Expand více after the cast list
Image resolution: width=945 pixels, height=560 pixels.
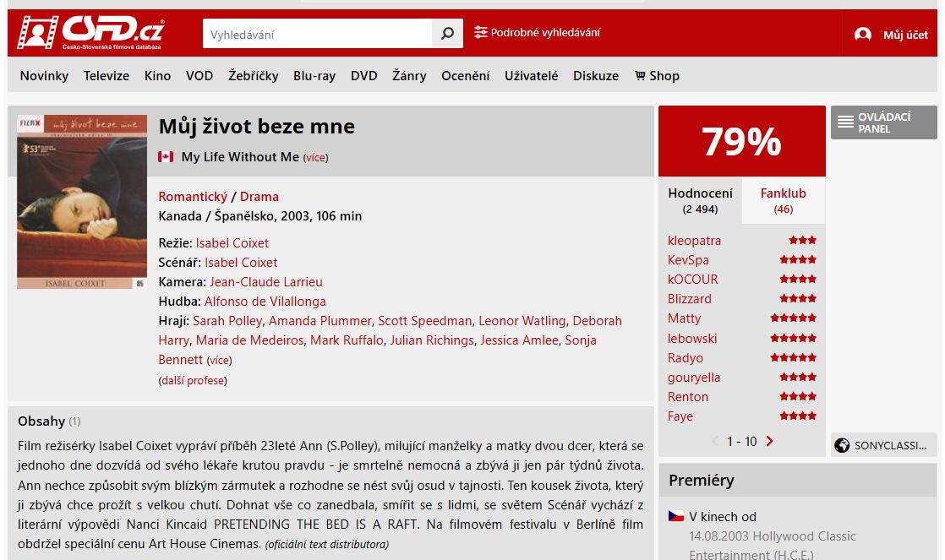220,360
